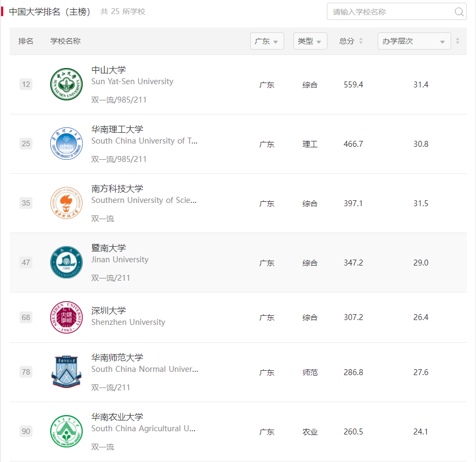Screen dimensions: 476x462
Task: Open the 中山大学 link
Action: pos(109,70)
